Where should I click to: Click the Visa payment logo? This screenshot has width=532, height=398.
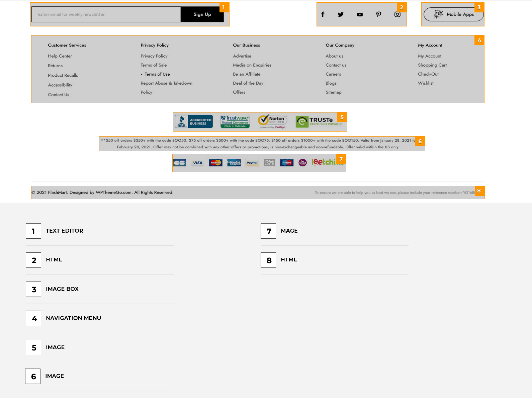197,163
